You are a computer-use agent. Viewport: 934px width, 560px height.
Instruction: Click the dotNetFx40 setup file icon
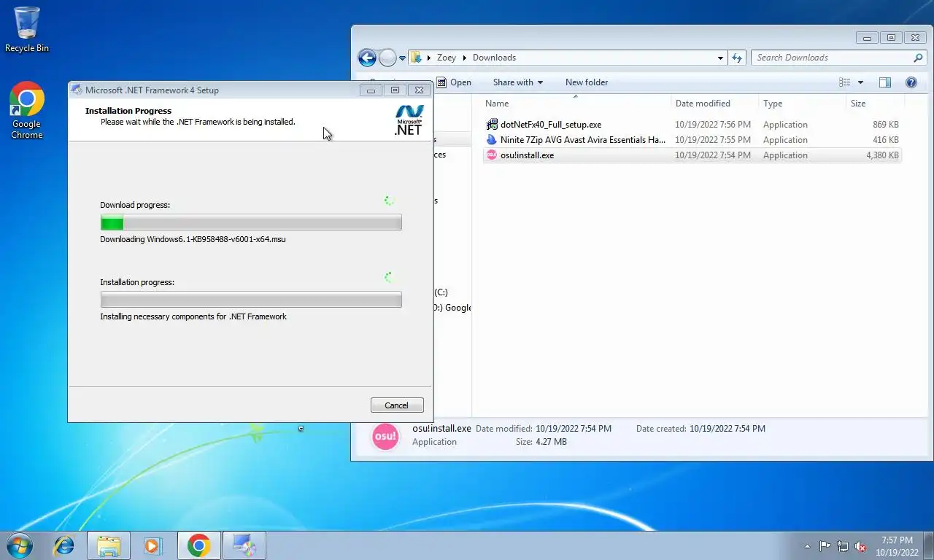[x=492, y=125]
